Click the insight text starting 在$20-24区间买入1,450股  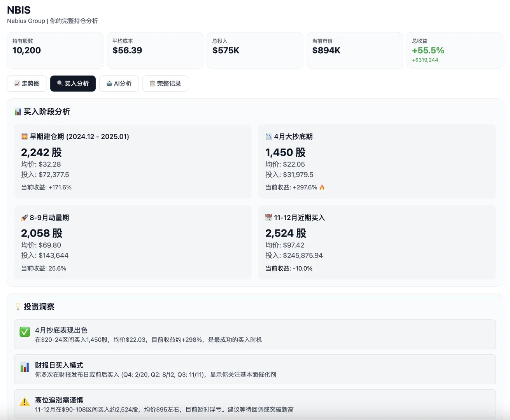(149, 340)
